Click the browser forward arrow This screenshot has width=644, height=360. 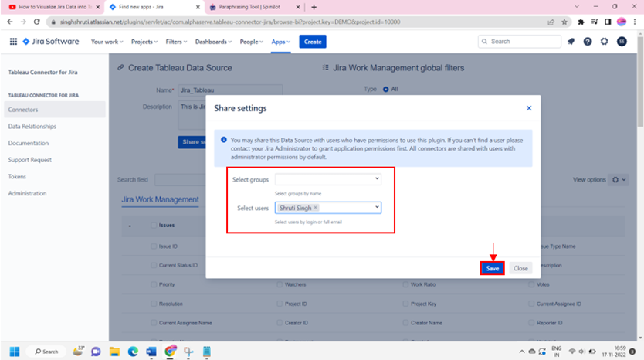(23, 22)
